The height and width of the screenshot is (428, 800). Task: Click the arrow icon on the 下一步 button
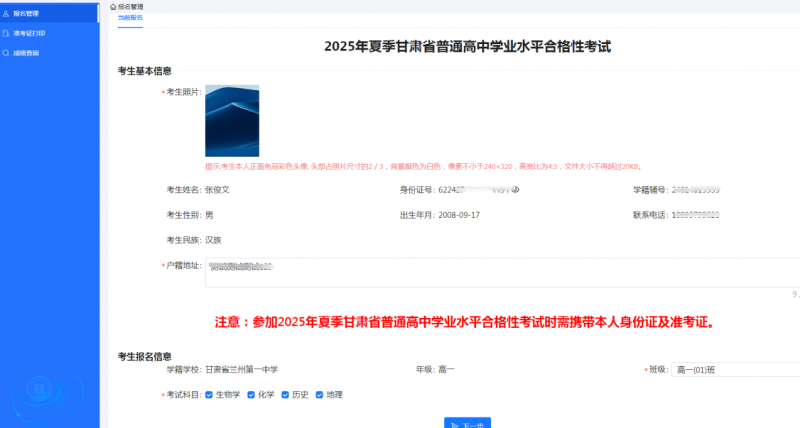point(455,425)
